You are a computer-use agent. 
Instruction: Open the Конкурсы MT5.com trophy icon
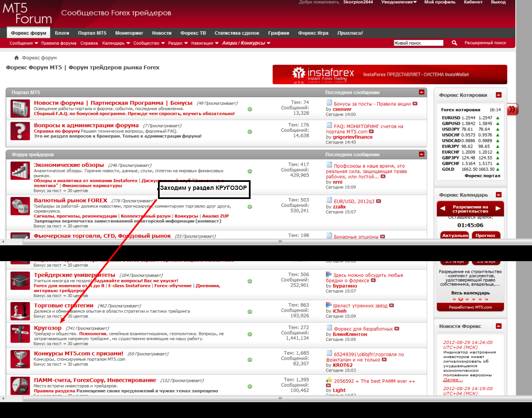pos(20,359)
